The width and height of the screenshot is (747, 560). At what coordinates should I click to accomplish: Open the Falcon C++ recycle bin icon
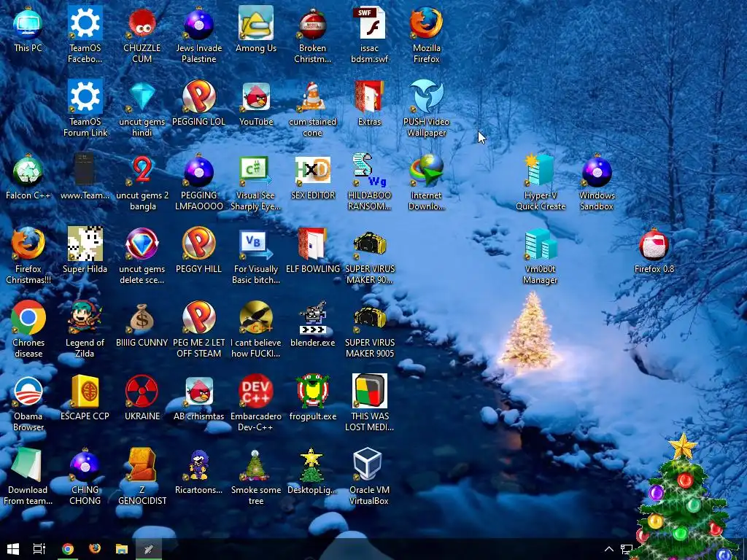tap(28, 171)
